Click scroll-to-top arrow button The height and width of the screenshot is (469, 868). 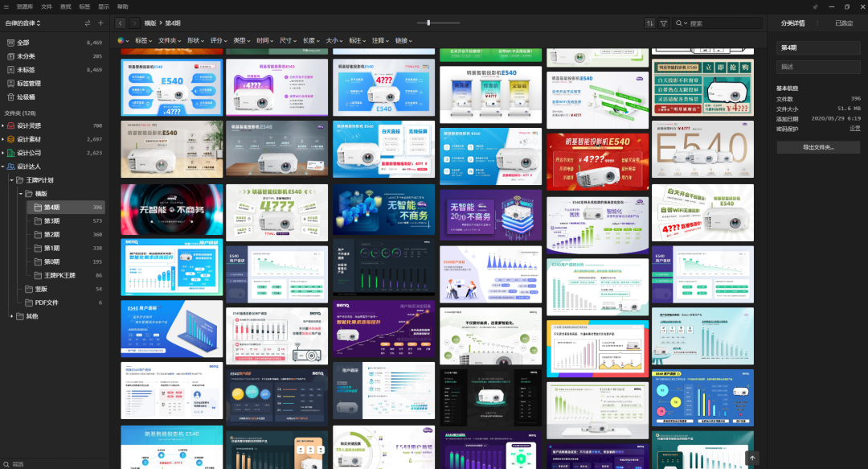click(x=752, y=458)
